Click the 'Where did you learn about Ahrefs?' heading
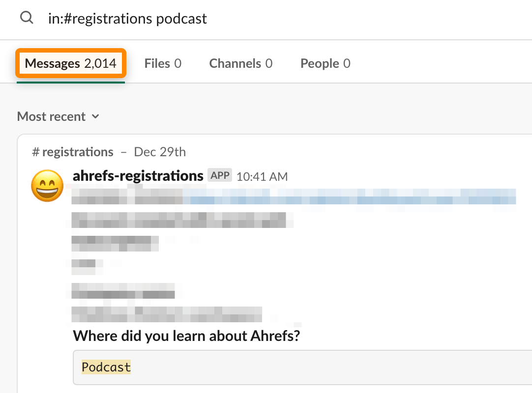 186,336
